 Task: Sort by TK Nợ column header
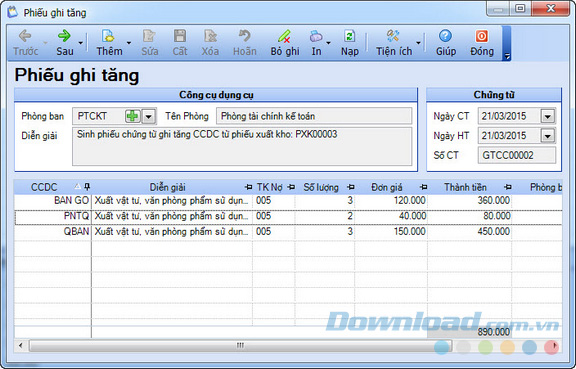point(269,187)
